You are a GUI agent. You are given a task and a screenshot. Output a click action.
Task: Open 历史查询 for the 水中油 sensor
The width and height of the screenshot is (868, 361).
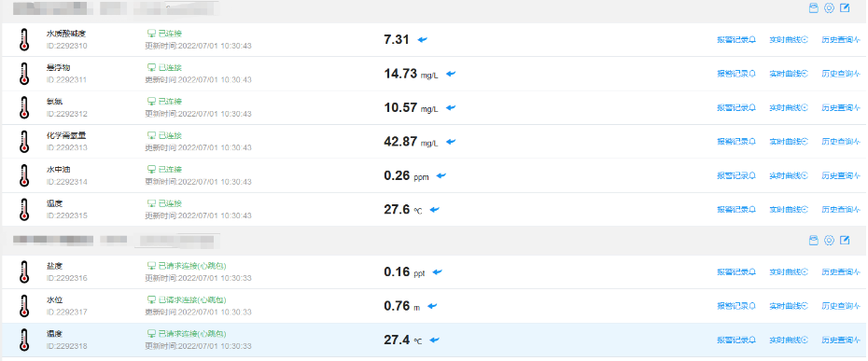[x=840, y=176]
